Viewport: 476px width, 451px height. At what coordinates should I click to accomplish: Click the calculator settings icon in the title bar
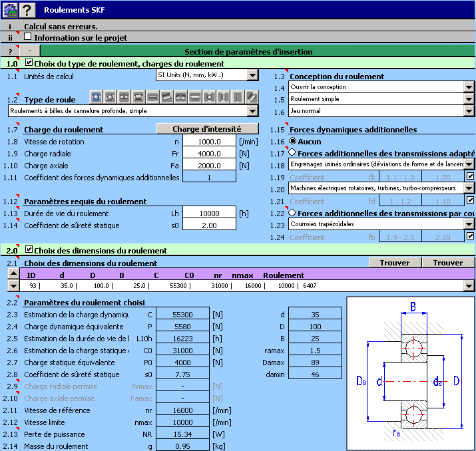point(10,10)
